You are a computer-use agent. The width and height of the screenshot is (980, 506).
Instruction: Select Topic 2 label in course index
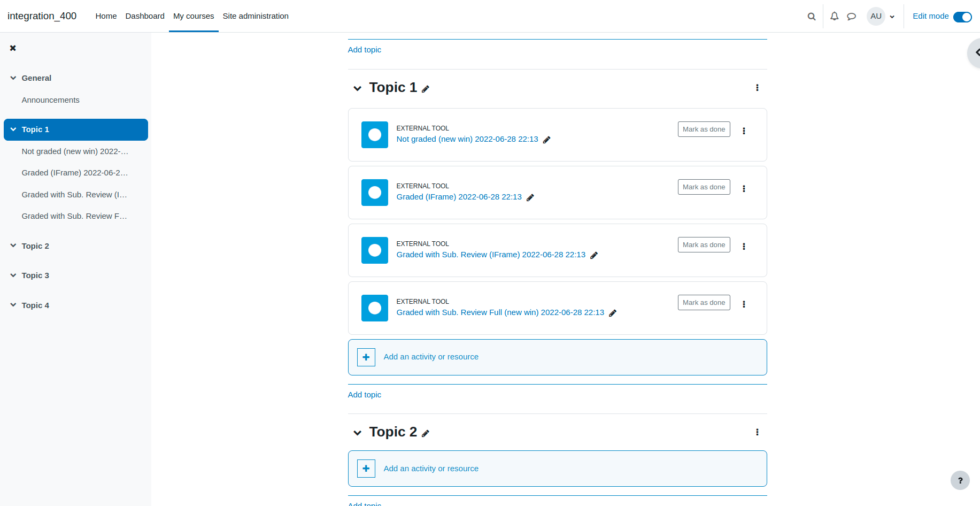[x=35, y=246]
